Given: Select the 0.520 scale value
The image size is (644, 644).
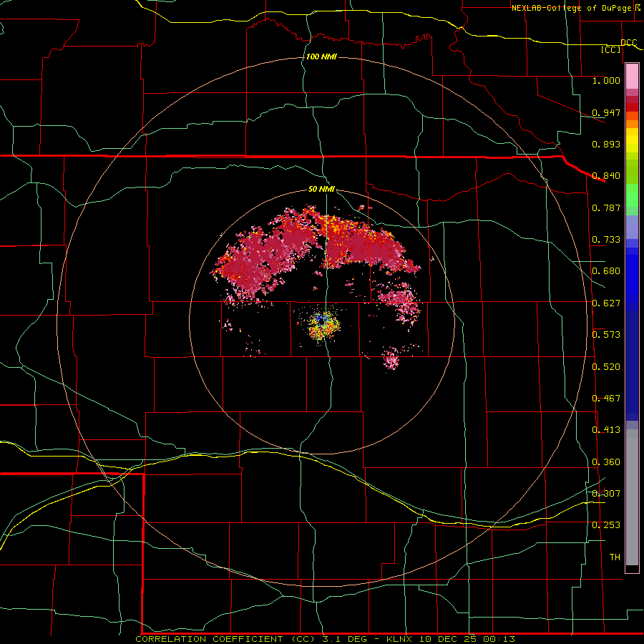Looking at the screenshot, I should tap(606, 367).
